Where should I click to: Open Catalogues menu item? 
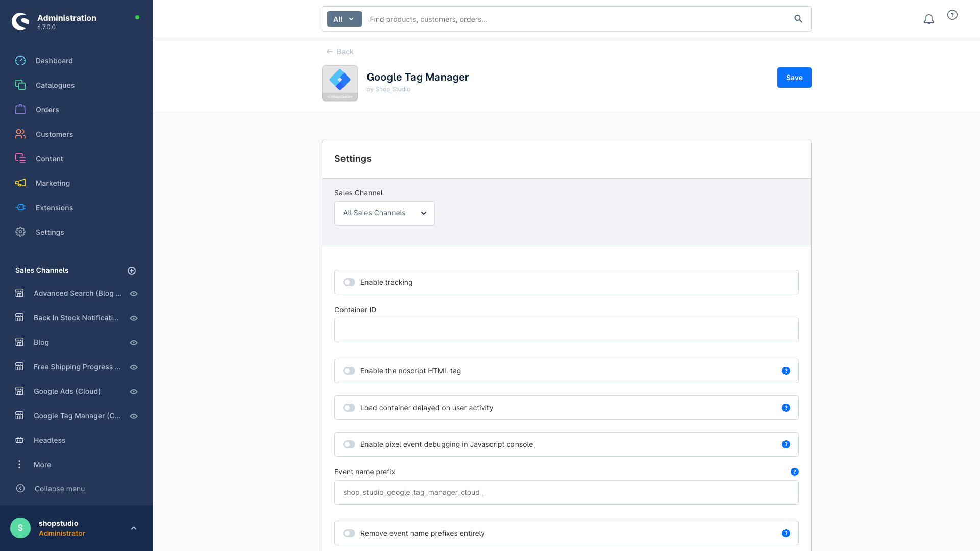pos(55,85)
